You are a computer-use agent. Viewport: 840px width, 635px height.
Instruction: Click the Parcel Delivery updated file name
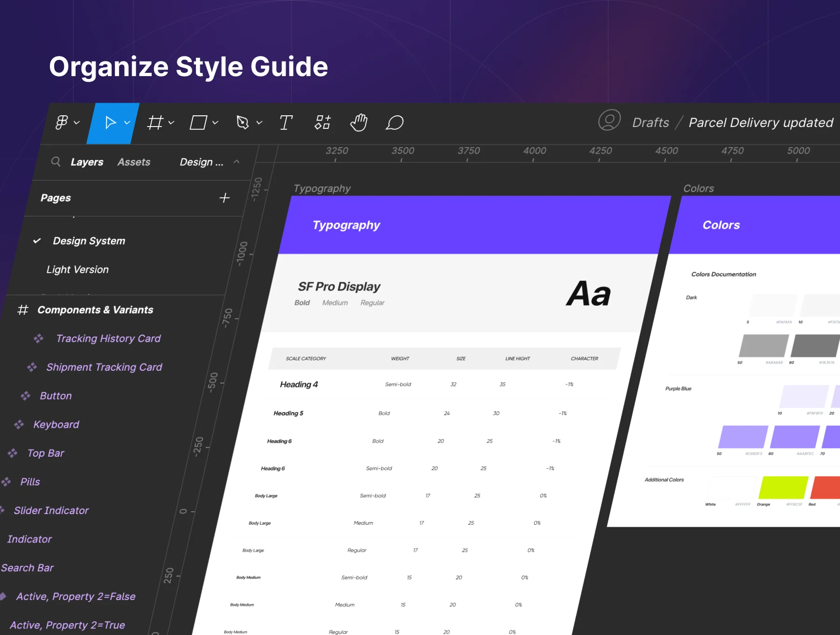coord(761,122)
